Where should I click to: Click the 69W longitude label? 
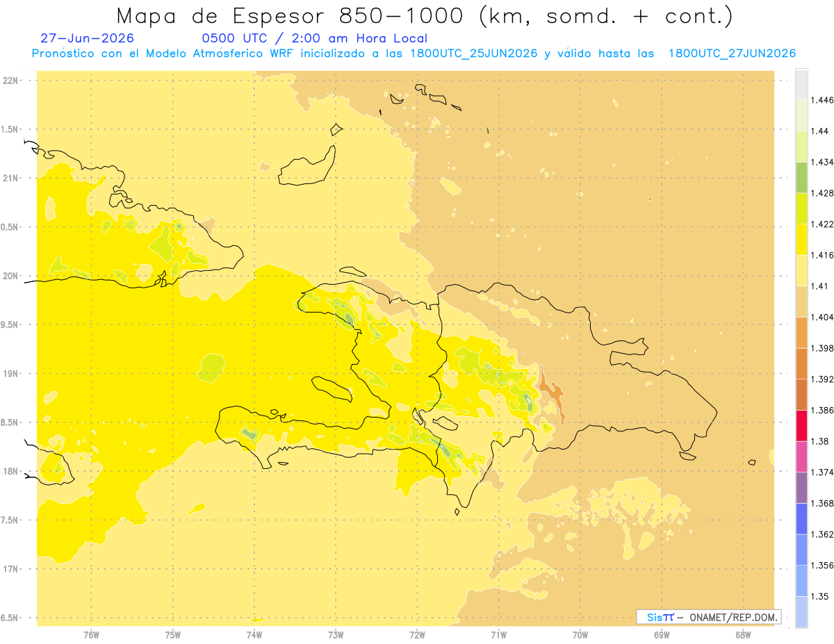(662, 635)
